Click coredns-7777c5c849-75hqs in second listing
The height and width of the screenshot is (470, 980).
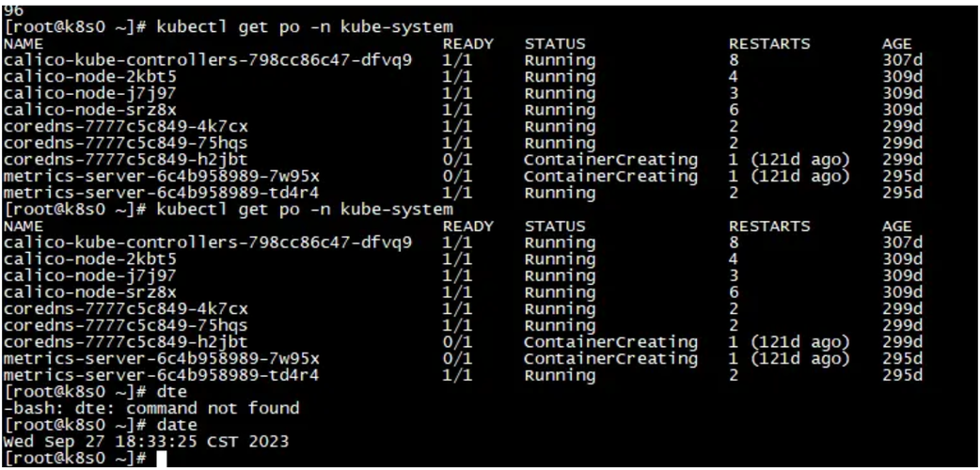point(126,325)
